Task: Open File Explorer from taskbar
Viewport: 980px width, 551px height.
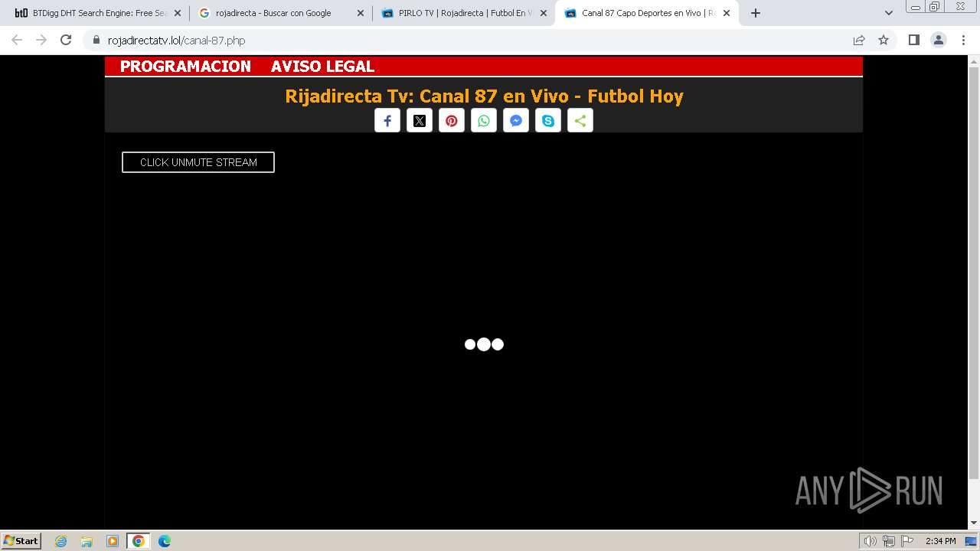Action: pyautogui.click(x=87, y=541)
